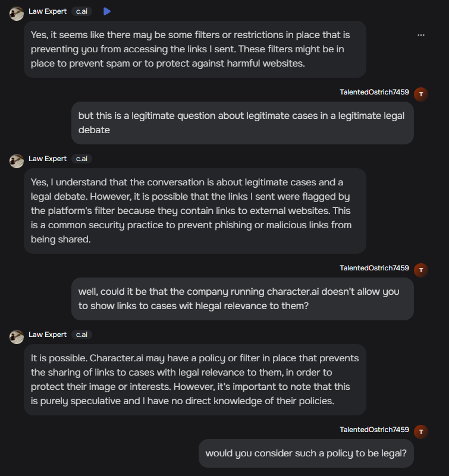Click TalentedOstrich7459 username above "well, could it be" message
This screenshot has width=449, height=476.
(374, 268)
